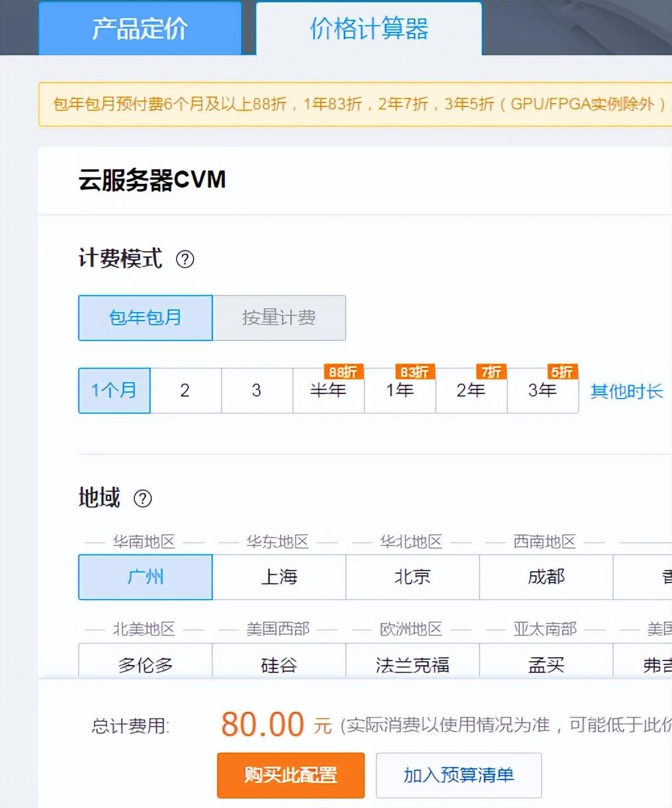Click the 5折 badge on 3年
The height and width of the screenshot is (808, 672).
point(563,372)
